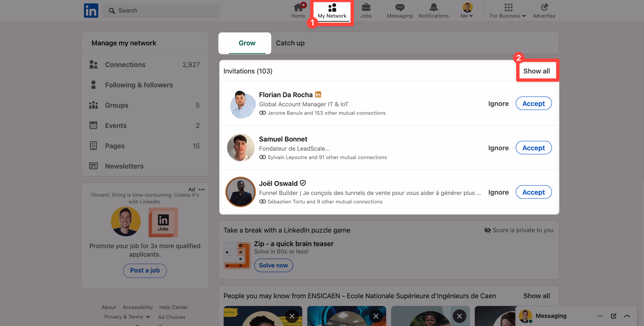Click the Search field in the top bar

[x=161, y=10]
